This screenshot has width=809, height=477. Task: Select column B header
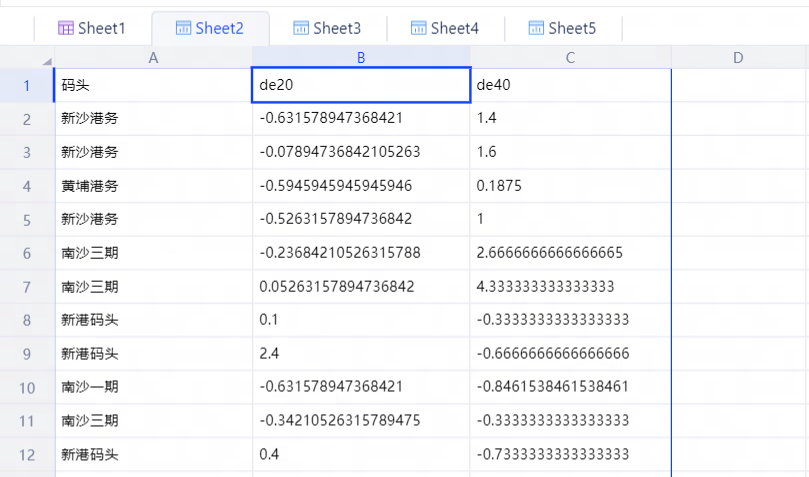tap(361, 58)
